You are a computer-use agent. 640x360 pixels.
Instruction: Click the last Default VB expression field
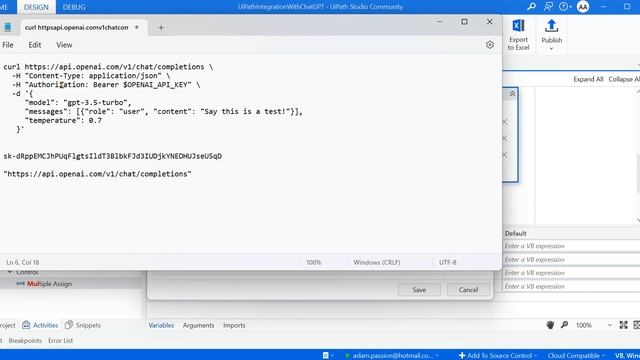[571, 287]
